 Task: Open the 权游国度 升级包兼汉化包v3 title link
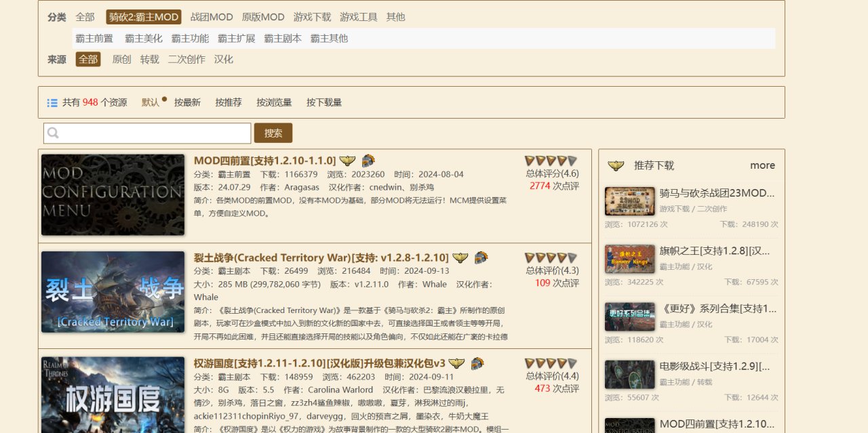319,363
